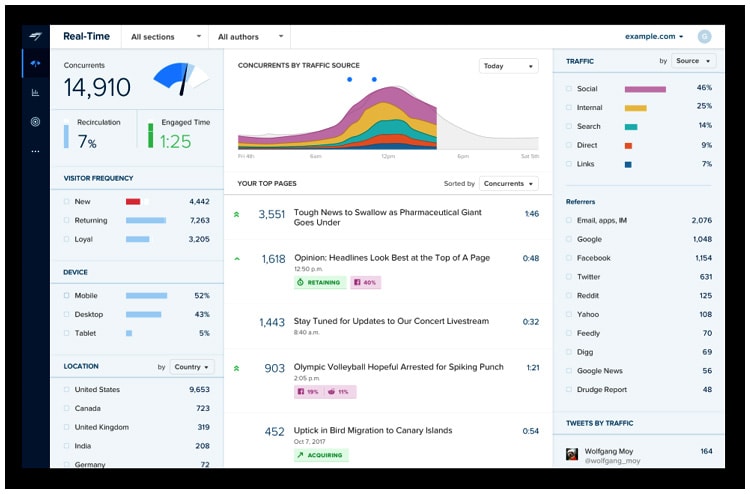Click the Acquiring badge under Bird Migration
Viewport: 750px width, 494px height.
[321, 455]
